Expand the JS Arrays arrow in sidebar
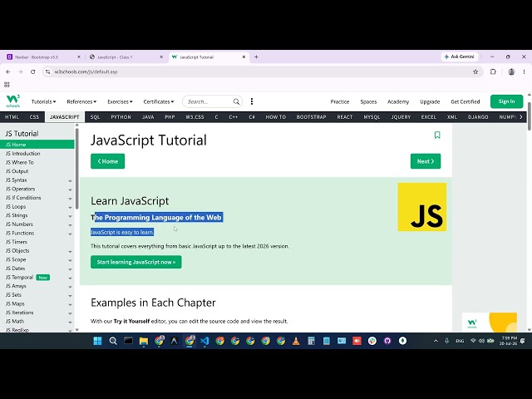This screenshot has height=399, width=532. pyautogui.click(x=70, y=287)
